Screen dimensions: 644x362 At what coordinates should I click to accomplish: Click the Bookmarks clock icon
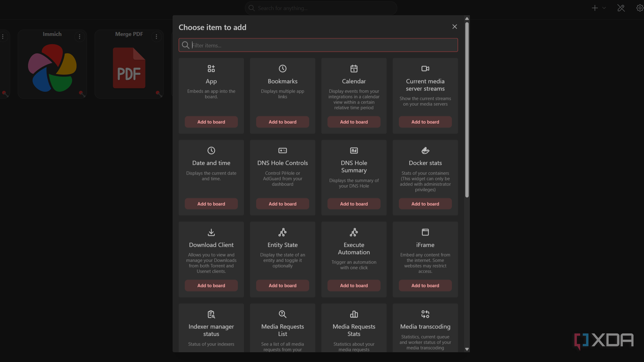tap(282, 69)
